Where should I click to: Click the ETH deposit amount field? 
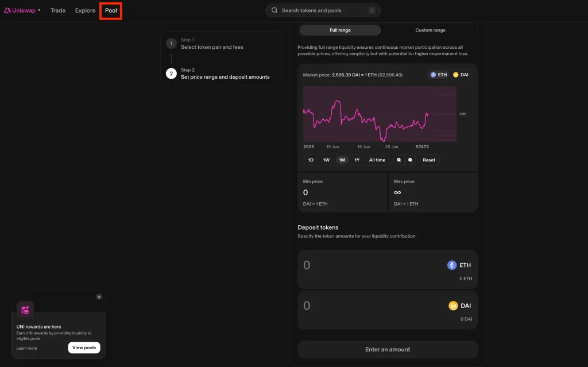pyautogui.click(x=388, y=269)
